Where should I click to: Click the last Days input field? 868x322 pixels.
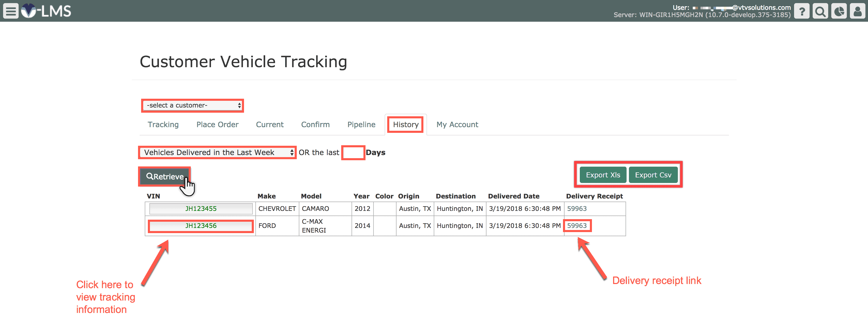(x=353, y=152)
